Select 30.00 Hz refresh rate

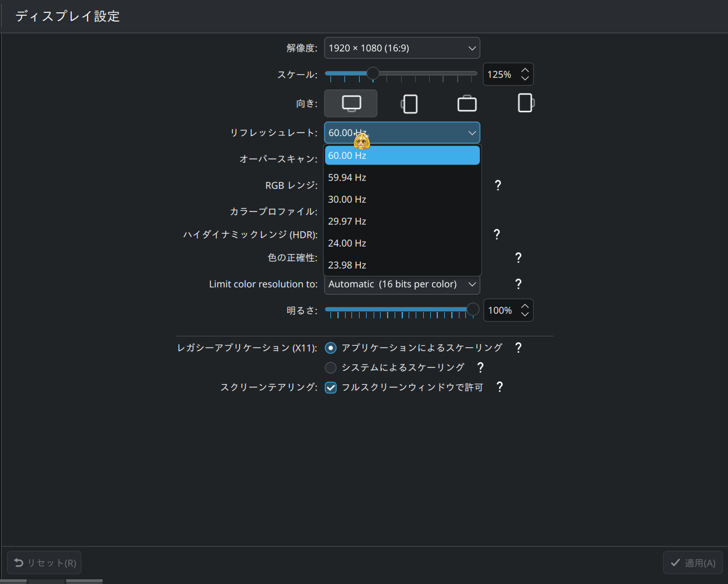point(402,199)
